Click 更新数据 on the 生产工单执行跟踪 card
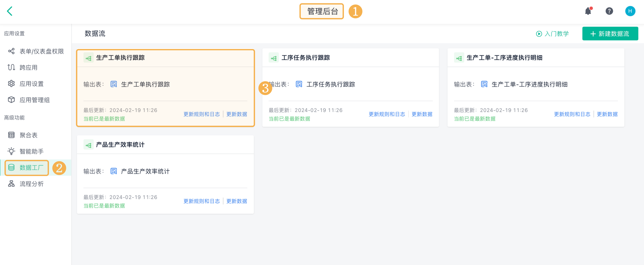This screenshot has width=644, height=265. click(237, 114)
